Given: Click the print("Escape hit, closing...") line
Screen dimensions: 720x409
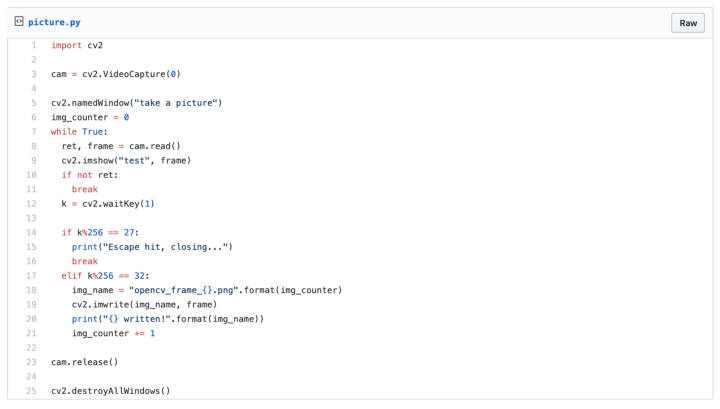Looking at the screenshot, I should (152, 247).
